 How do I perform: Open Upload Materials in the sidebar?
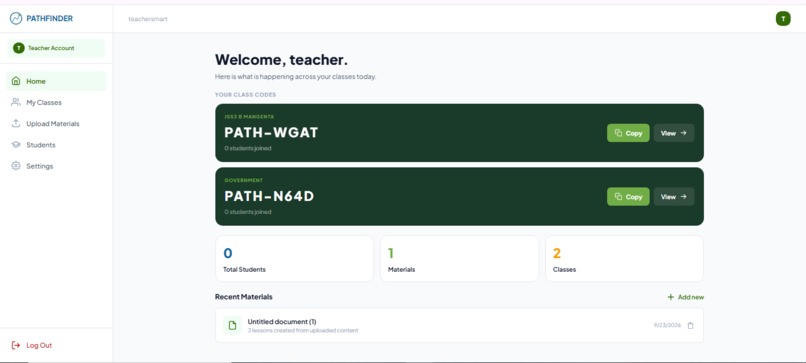[x=56, y=123]
